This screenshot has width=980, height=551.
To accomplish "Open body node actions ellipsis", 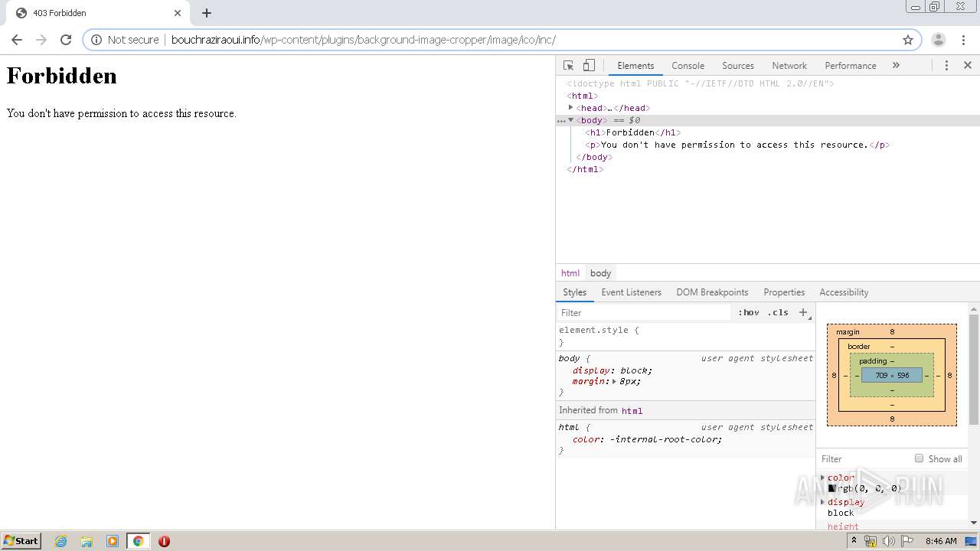I will pyautogui.click(x=561, y=121).
